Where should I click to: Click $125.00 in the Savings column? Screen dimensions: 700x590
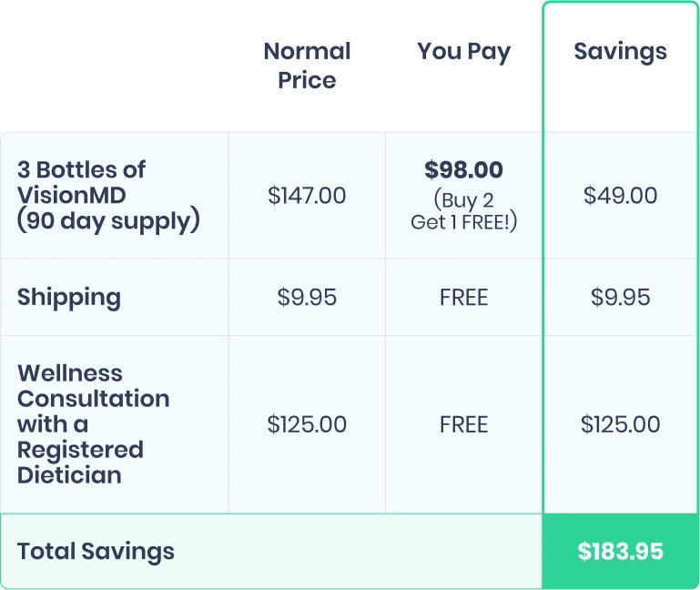(620, 424)
